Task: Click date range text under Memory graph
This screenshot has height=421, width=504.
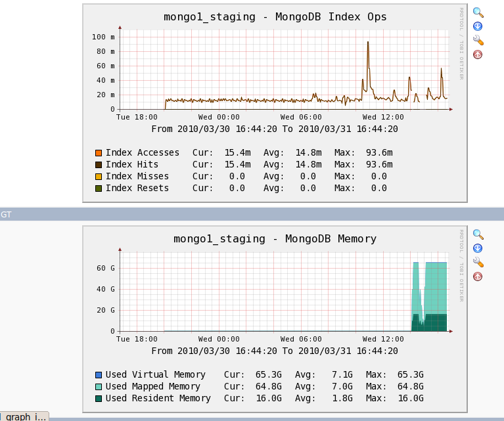Action: [x=275, y=351]
